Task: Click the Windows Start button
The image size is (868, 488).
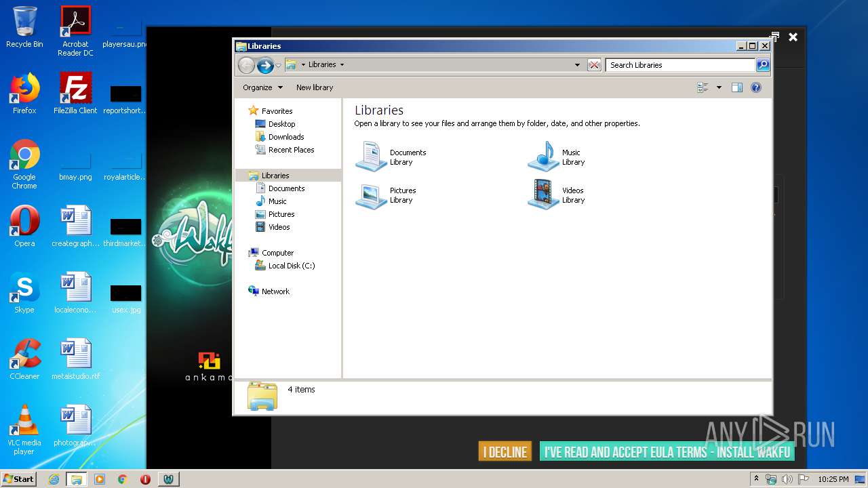Action: (18, 479)
